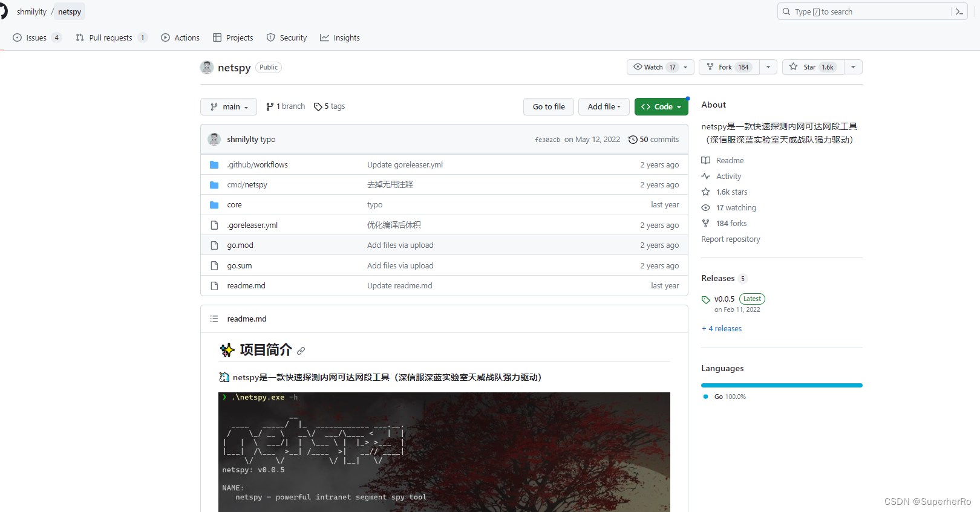Open readme.md in file list
This screenshot has height=512, width=980.
[x=246, y=286]
